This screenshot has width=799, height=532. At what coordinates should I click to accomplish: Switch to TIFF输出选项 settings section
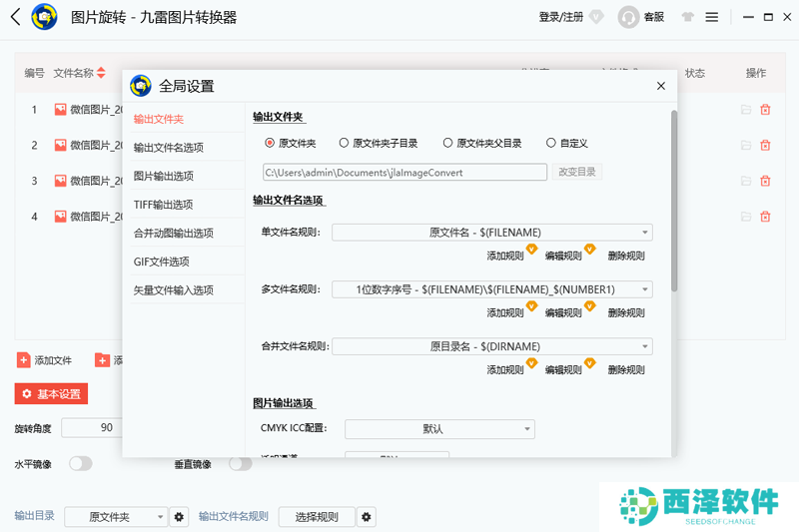163,205
